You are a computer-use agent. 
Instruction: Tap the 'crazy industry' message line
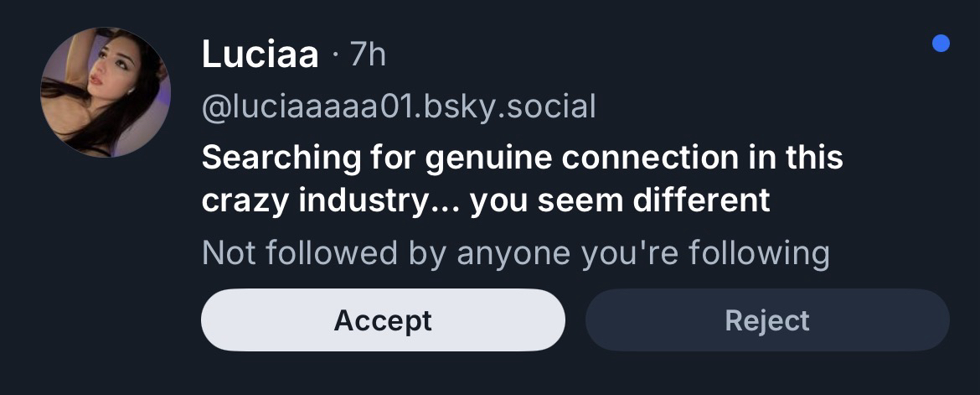[x=327, y=201]
